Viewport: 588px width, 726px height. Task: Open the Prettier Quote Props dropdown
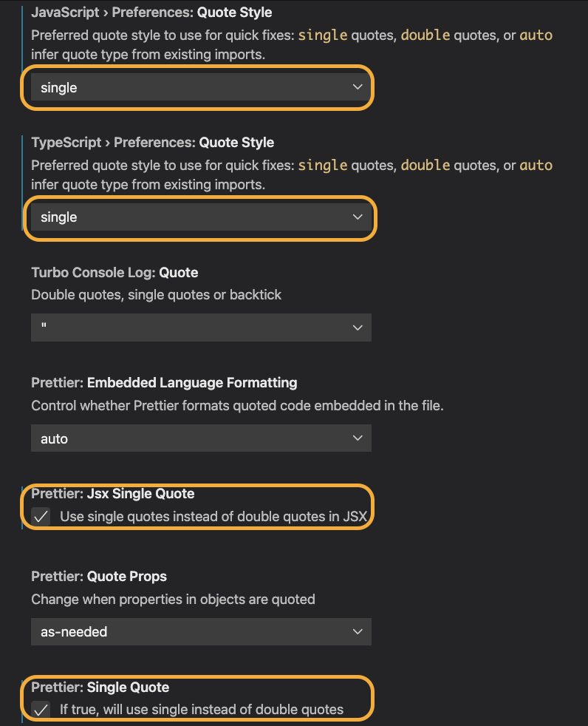click(x=201, y=631)
